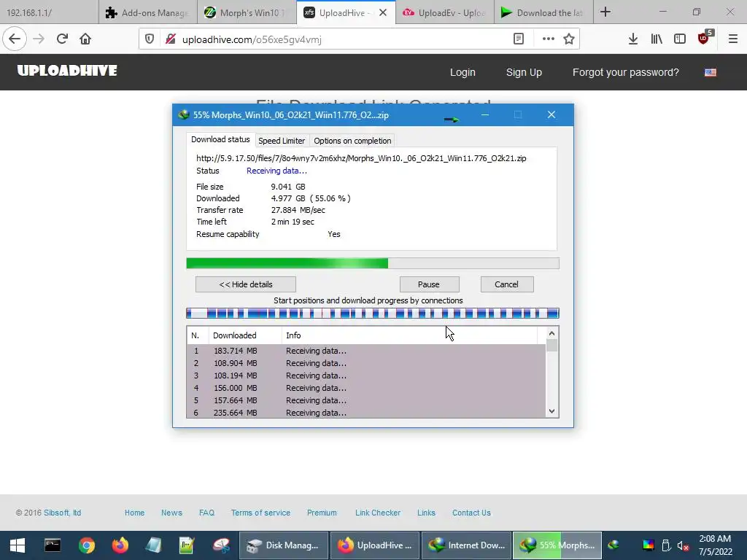This screenshot has height=560, width=747.
Task: Click the Info column header
Action: pos(410,335)
